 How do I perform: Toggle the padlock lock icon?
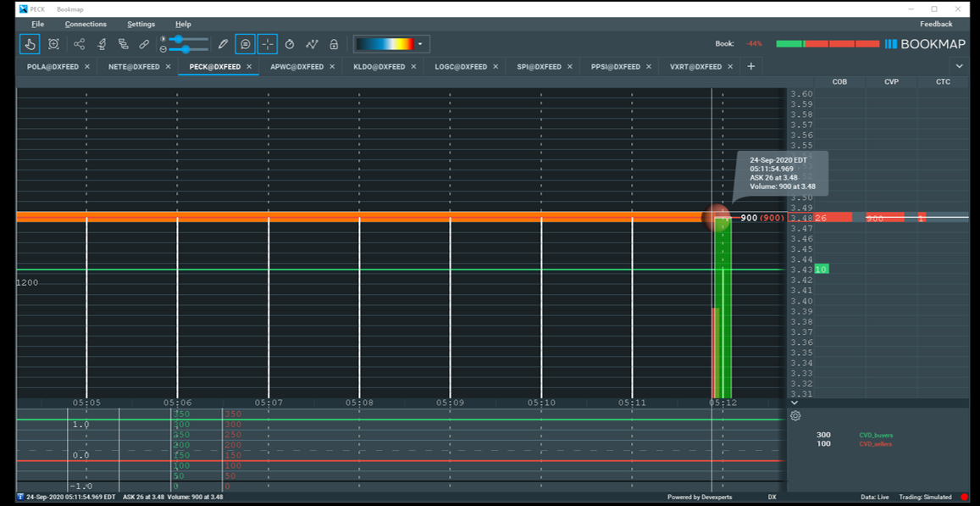coord(334,44)
